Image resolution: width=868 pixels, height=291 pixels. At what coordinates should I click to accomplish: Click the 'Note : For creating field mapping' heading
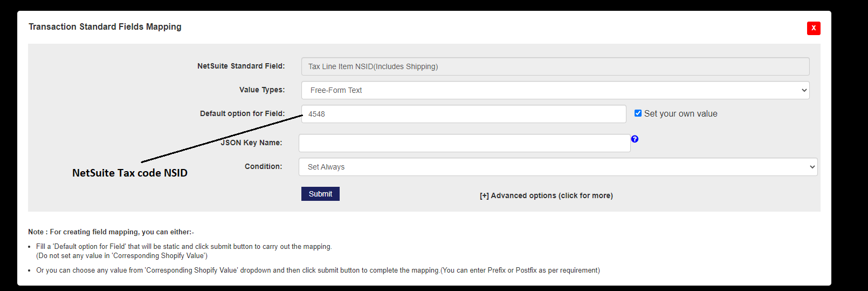[x=111, y=232]
